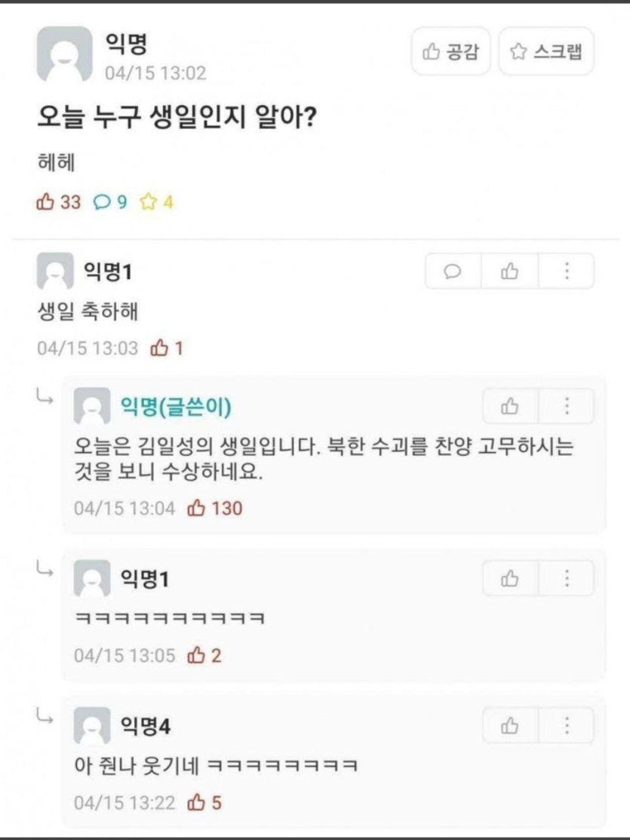Open the more menu on the 익명(글쓴이) reply
The height and width of the screenshot is (840, 630).
pyautogui.click(x=566, y=407)
